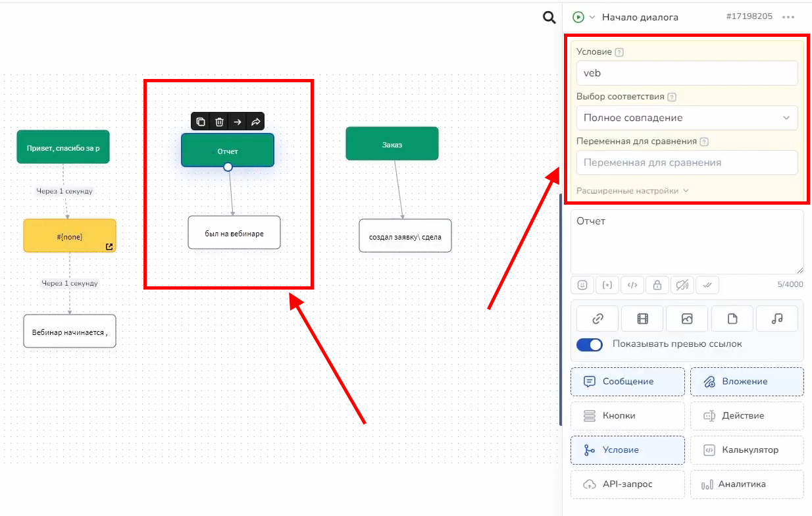
Task: Open the canvas search magnifier icon
Action: (549, 18)
